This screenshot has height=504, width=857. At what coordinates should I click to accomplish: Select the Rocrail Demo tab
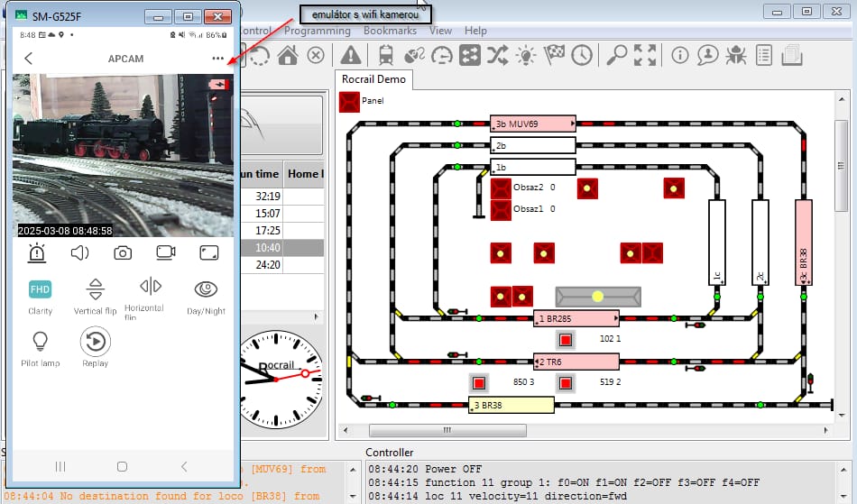(x=373, y=79)
